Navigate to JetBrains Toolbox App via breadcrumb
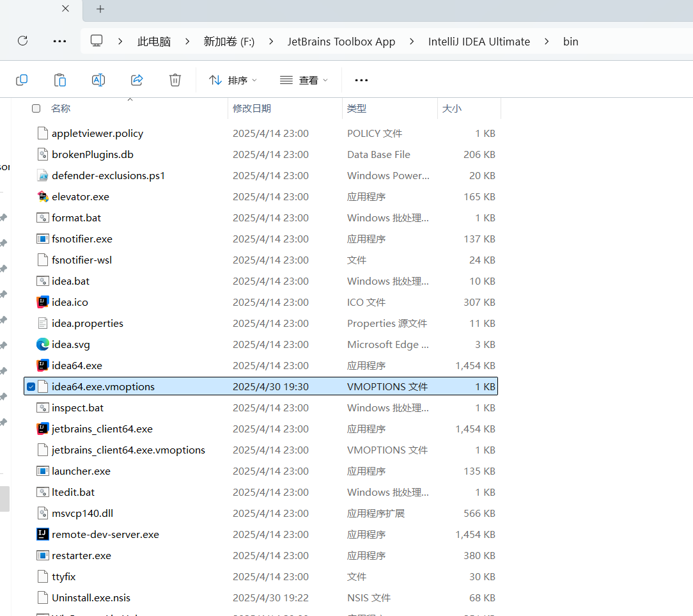The width and height of the screenshot is (693, 616). [341, 41]
